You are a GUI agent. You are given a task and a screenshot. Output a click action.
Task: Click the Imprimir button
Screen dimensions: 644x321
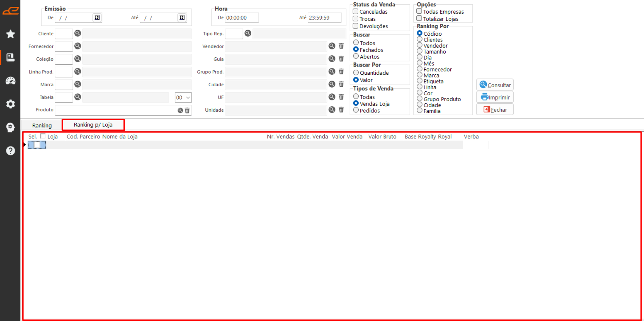pyautogui.click(x=495, y=97)
